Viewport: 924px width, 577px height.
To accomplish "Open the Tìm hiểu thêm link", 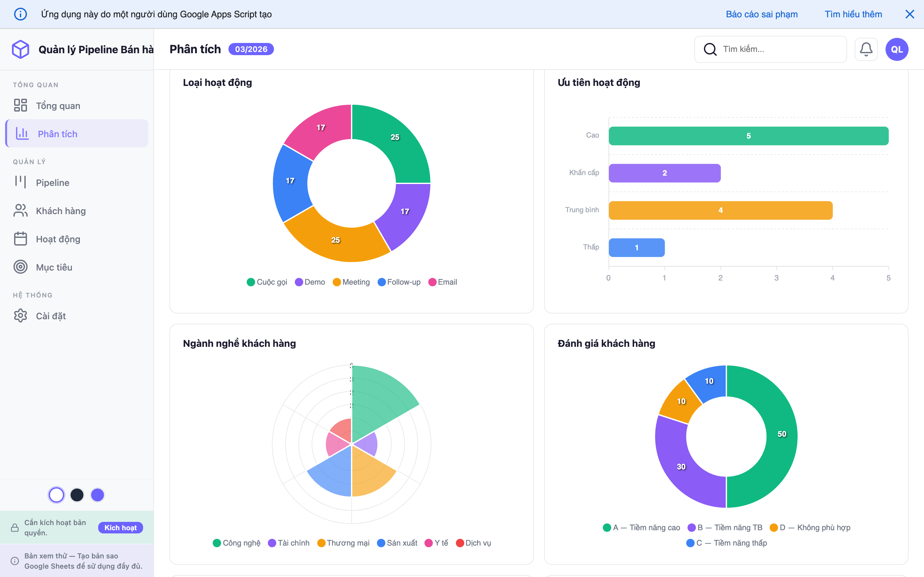I will click(x=853, y=14).
